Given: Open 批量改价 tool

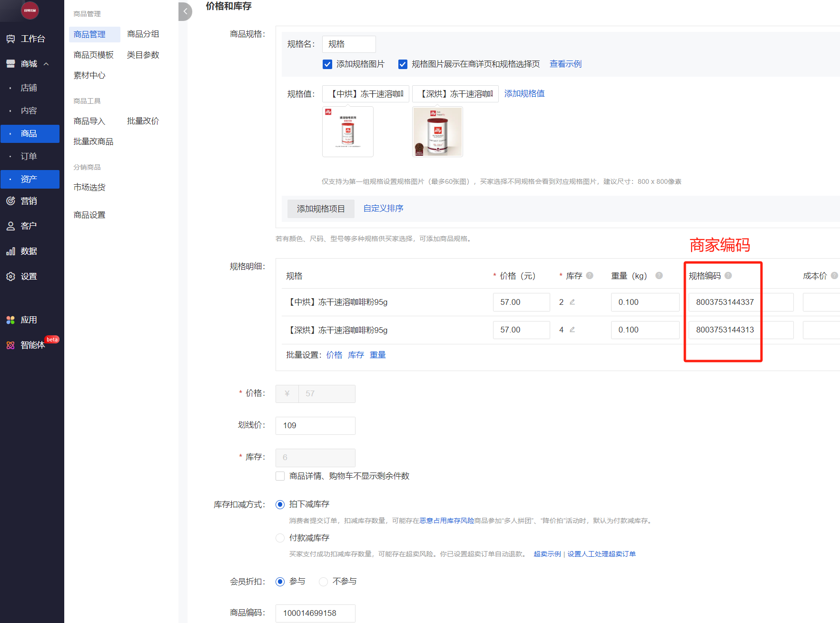Looking at the screenshot, I should pyautogui.click(x=143, y=121).
